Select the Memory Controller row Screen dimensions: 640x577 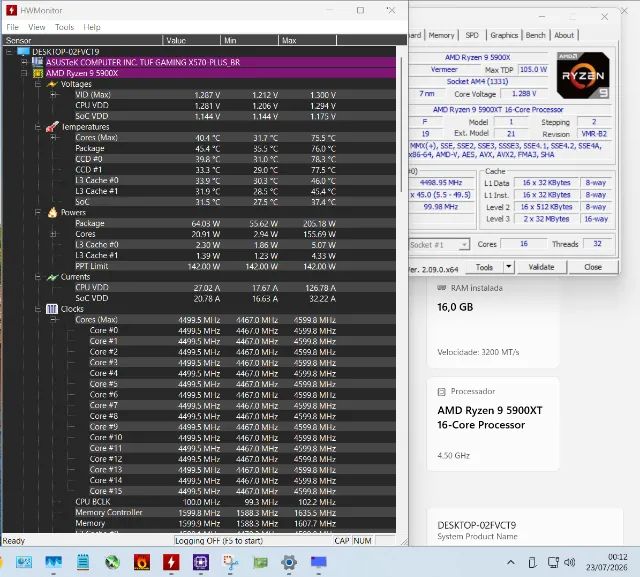click(x=199, y=513)
